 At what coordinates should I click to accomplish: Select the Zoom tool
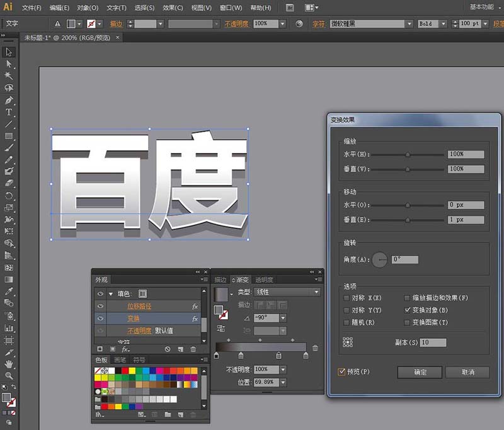click(9, 376)
